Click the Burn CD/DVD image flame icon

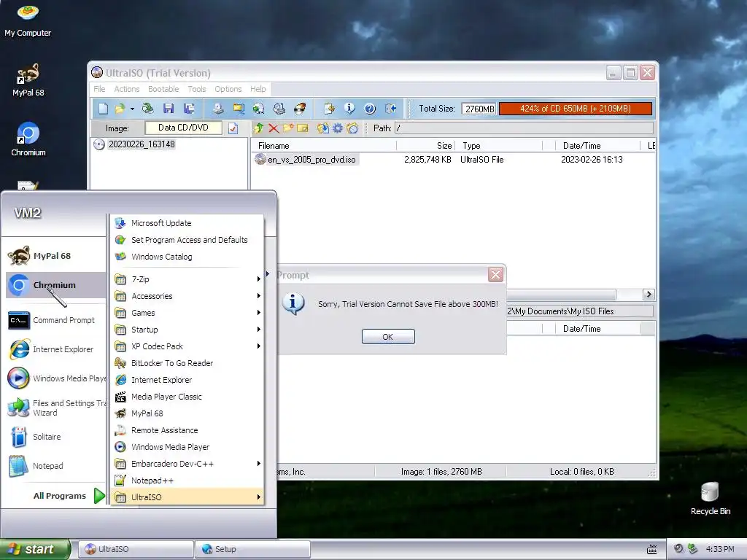pos(300,109)
